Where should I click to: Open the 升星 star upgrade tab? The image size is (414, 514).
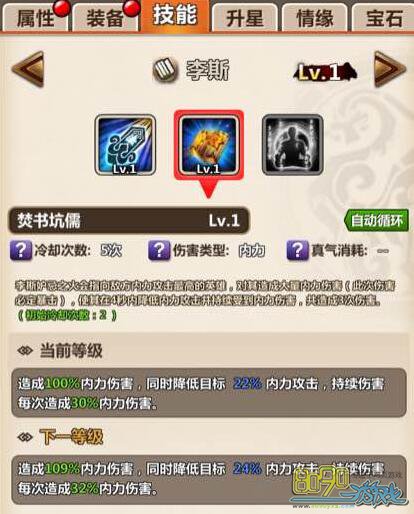click(x=245, y=18)
